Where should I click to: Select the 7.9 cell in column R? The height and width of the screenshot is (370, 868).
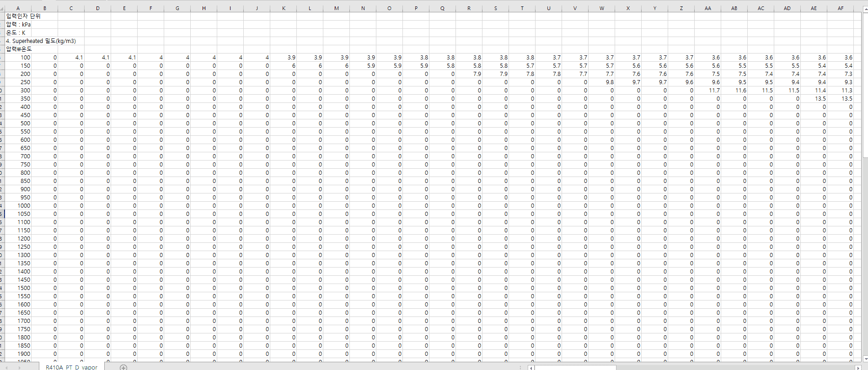coord(469,74)
